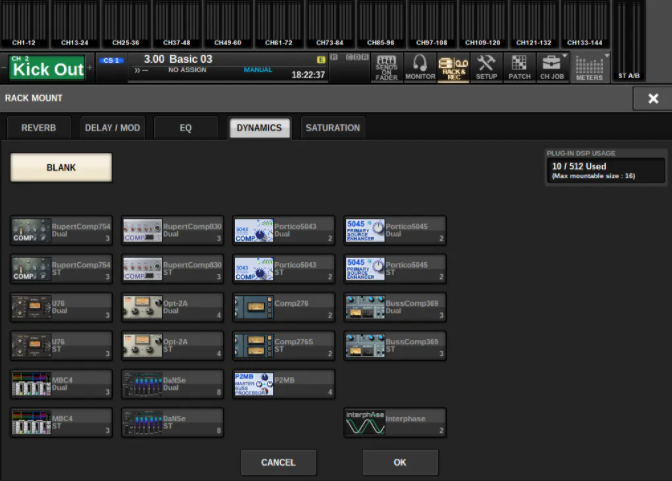The height and width of the screenshot is (481, 672).
Task: Click the CH37-48 meter bank
Action: pos(177,24)
